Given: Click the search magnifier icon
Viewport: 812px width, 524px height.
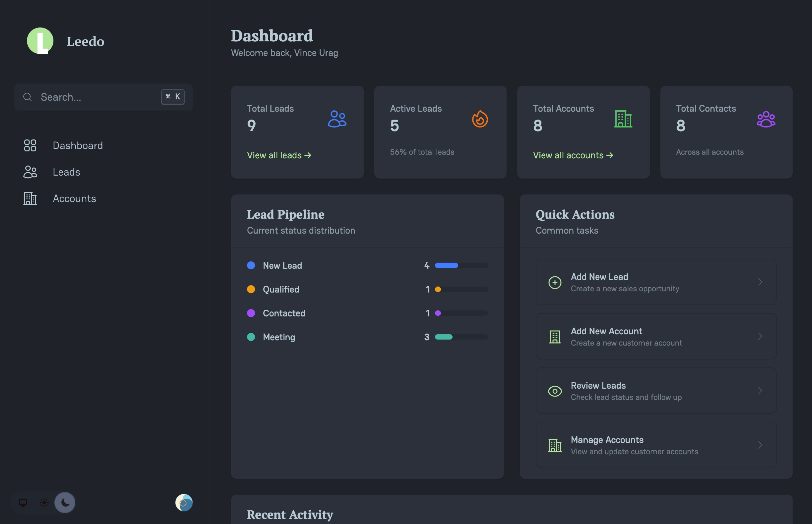Looking at the screenshot, I should [x=28, y=97].
